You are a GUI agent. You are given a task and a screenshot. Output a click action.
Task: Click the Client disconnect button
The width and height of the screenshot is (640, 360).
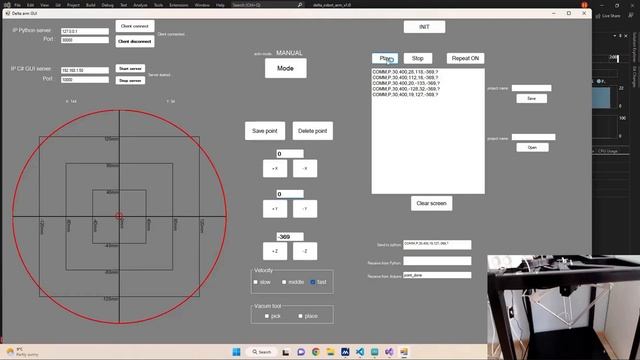(x=135, y=41)
